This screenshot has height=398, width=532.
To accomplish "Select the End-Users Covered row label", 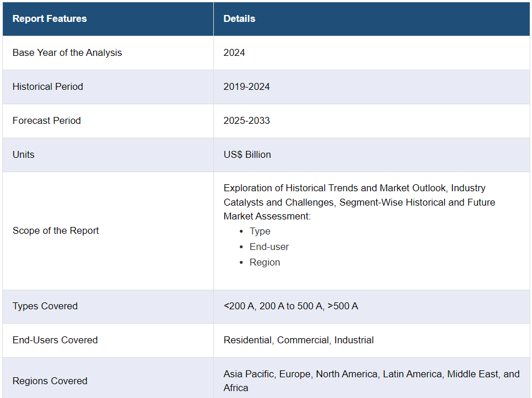I will (55, 340).
